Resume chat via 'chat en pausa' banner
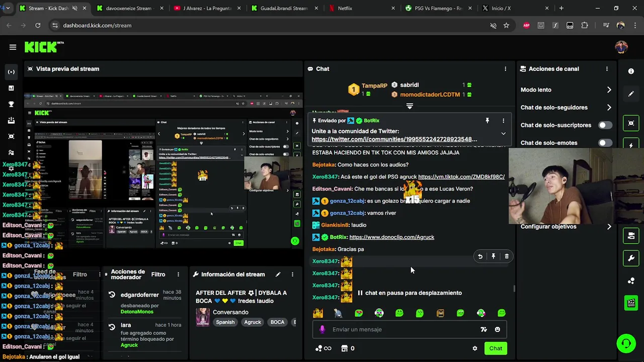 (x=409, y=293)
